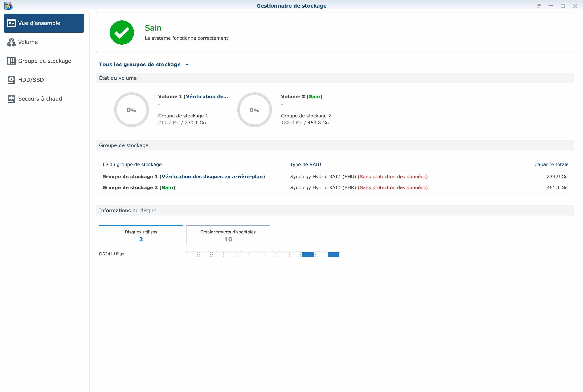Select the last filled blue disk slot
583x392 pixels.
coord(334,254)
